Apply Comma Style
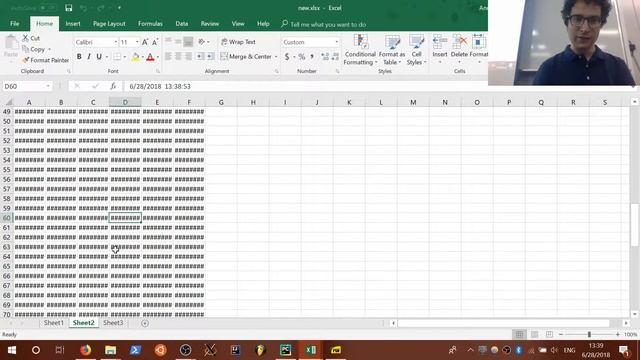This screenshot has width=640, height=360. [x=312, y=56]
